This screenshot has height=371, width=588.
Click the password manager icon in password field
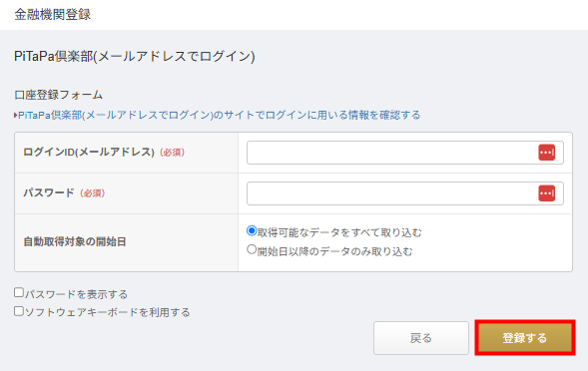pos(546,193)
